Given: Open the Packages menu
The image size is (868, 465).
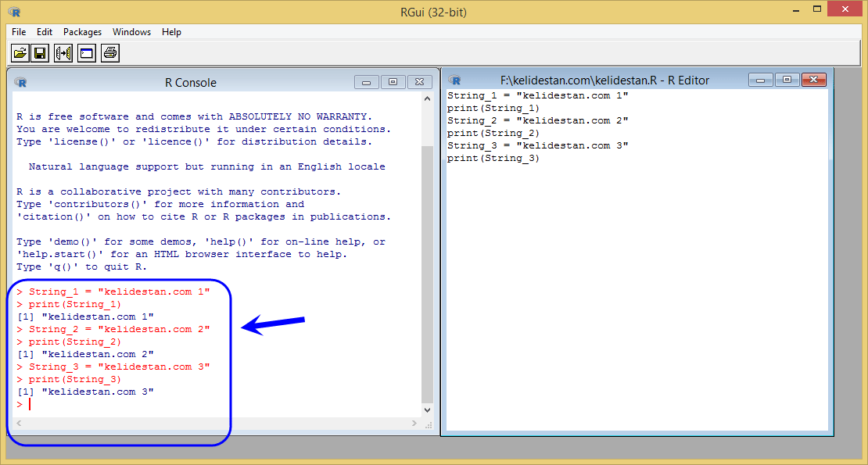Looking at the screenshot, I should (x=82, y=32).
